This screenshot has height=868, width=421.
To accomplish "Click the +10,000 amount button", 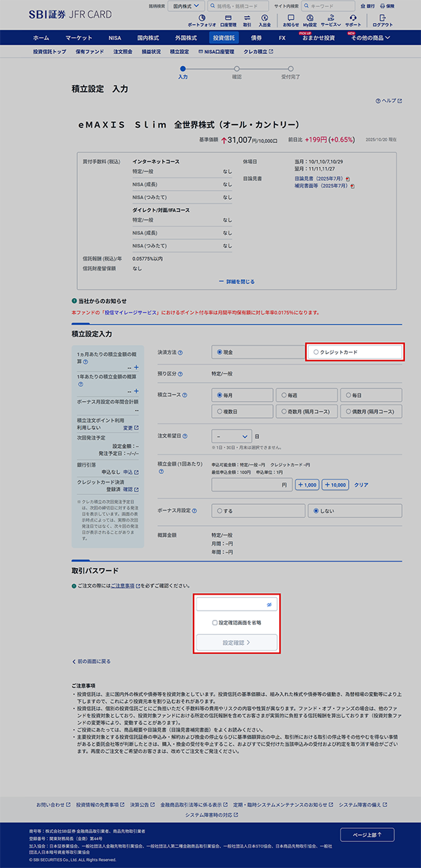I will click(x=335, y=484).
